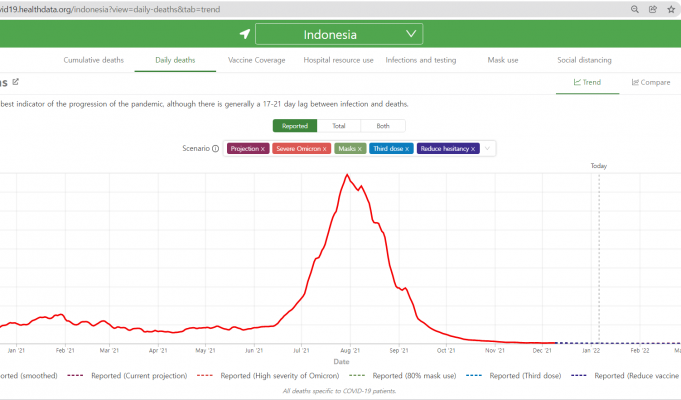Remove the Projection scenario tag

pyautogui.click(x=263, y=149)
